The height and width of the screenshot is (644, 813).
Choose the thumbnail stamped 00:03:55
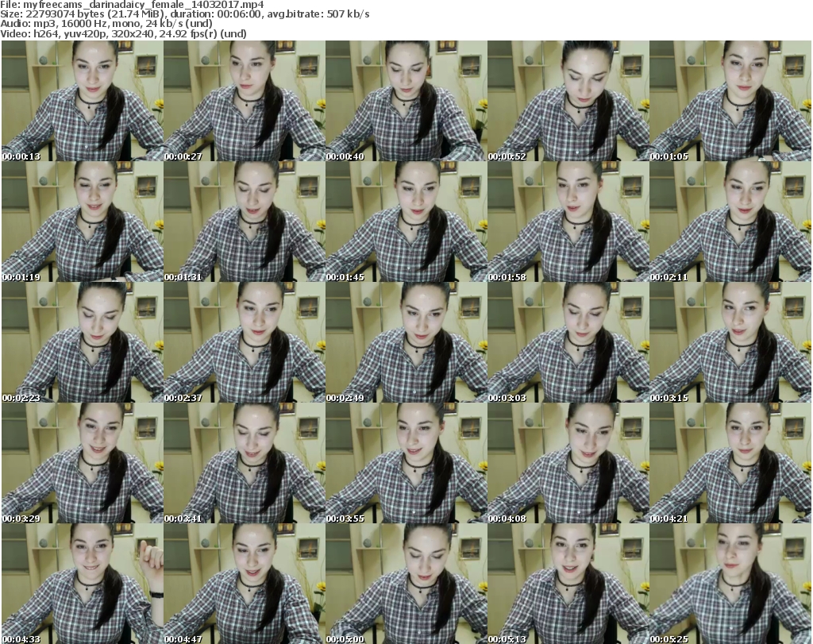click(x=406, y=462)
